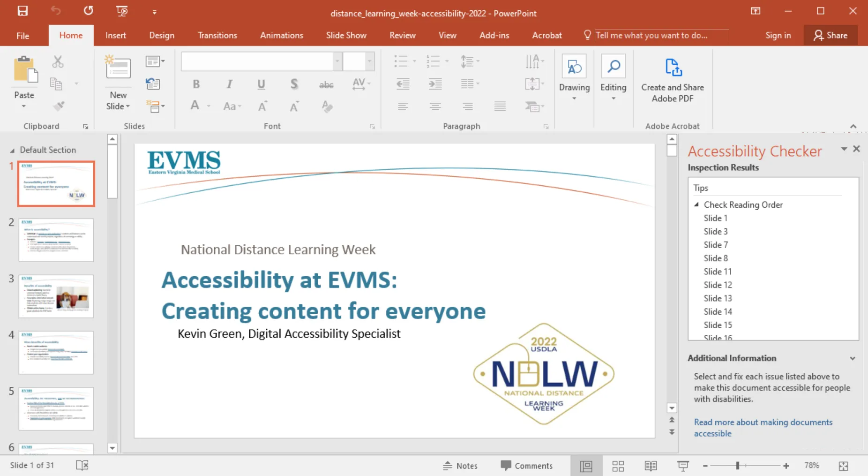868x476 pixels.
Task: Collapse Check Reading Order group
Action: point(696,204)
